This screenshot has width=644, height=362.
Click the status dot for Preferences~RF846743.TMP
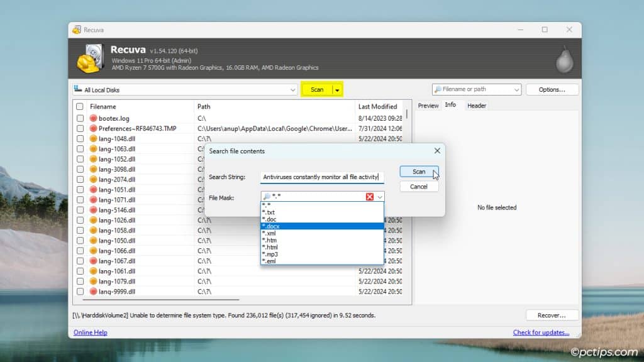pos(93,128)
